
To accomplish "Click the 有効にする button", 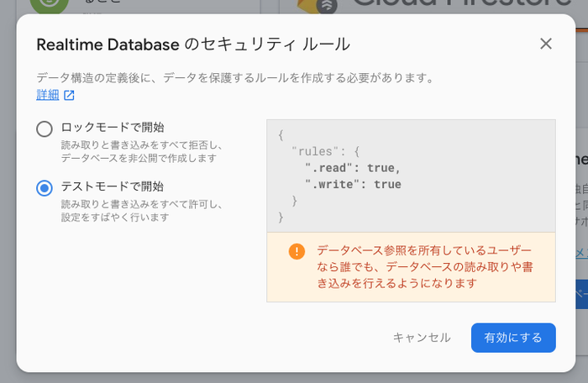I will click(x=513, y=338).
